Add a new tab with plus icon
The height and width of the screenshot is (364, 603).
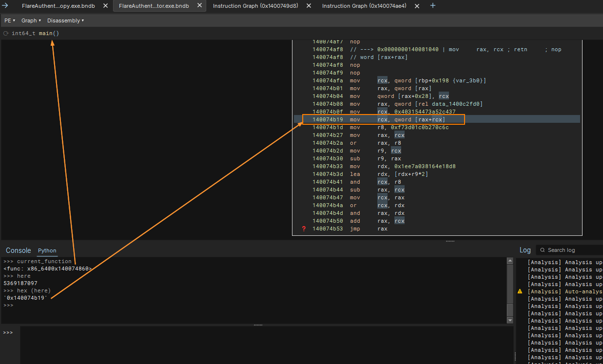tap(433, 6)
